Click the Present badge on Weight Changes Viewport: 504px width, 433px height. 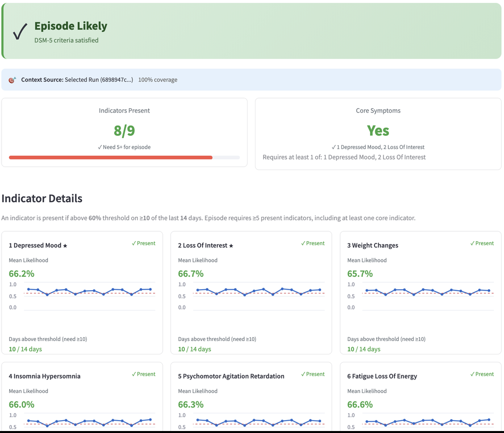(x=482, y=243)
